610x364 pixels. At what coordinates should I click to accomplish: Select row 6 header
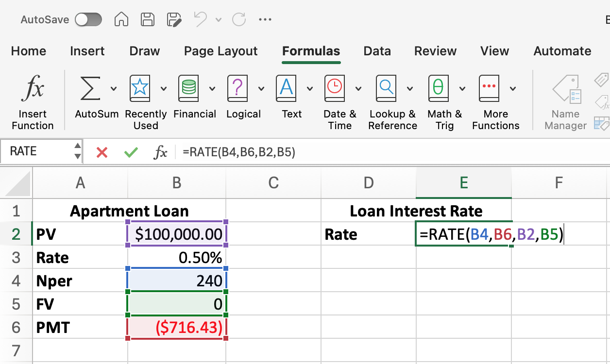click(16, 328)
